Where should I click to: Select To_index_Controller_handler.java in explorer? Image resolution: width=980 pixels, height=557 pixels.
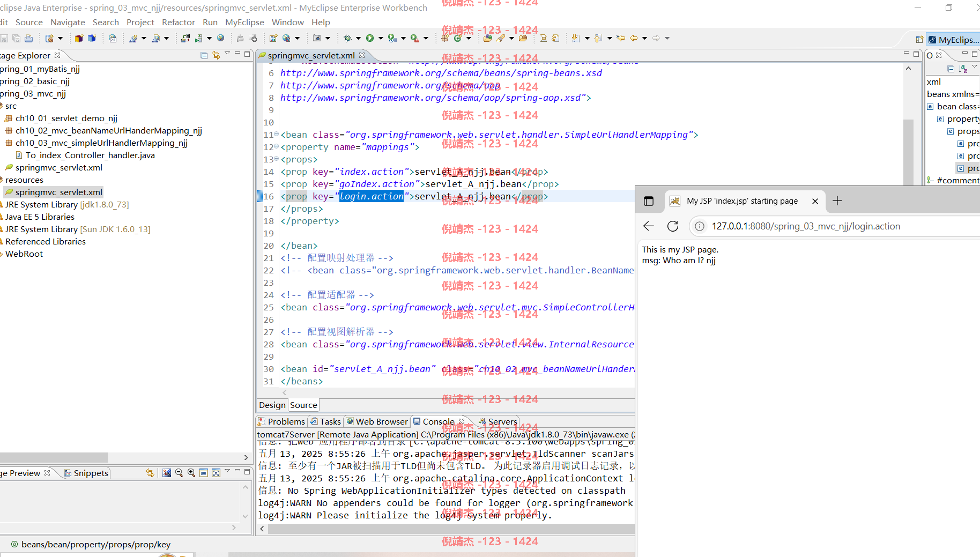tap(90, 155)
